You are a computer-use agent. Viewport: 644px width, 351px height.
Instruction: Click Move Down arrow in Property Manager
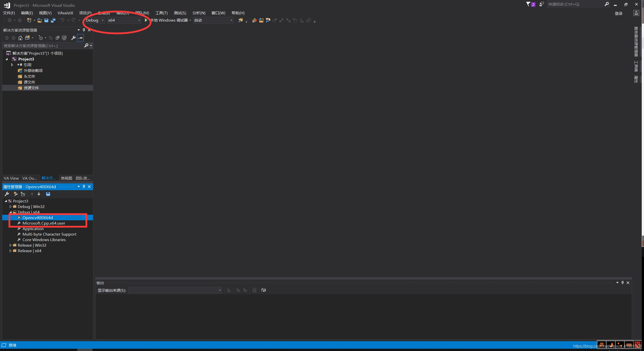coord(39,194)
